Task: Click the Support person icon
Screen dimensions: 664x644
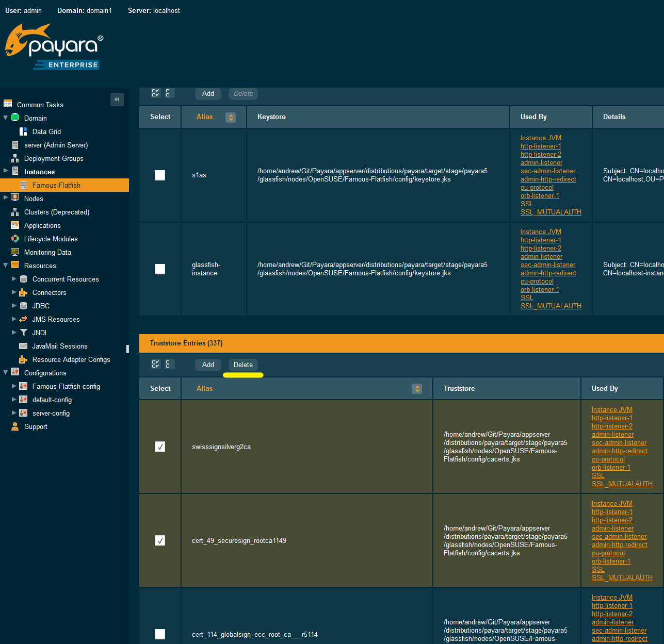Action: click(15, 426)
